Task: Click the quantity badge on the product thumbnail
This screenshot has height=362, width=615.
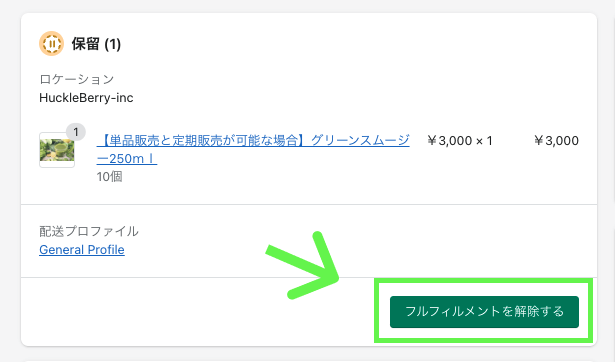Action: (76, 132)
